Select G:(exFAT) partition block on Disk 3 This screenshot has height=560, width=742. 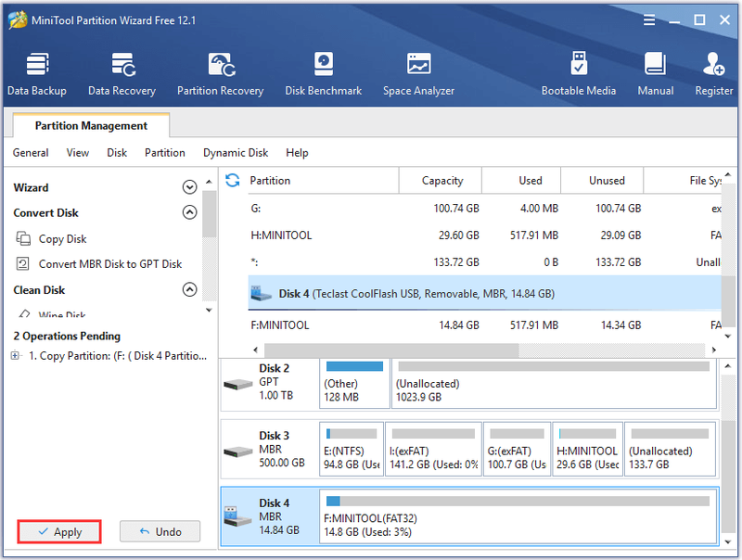(x=518, y=449)
